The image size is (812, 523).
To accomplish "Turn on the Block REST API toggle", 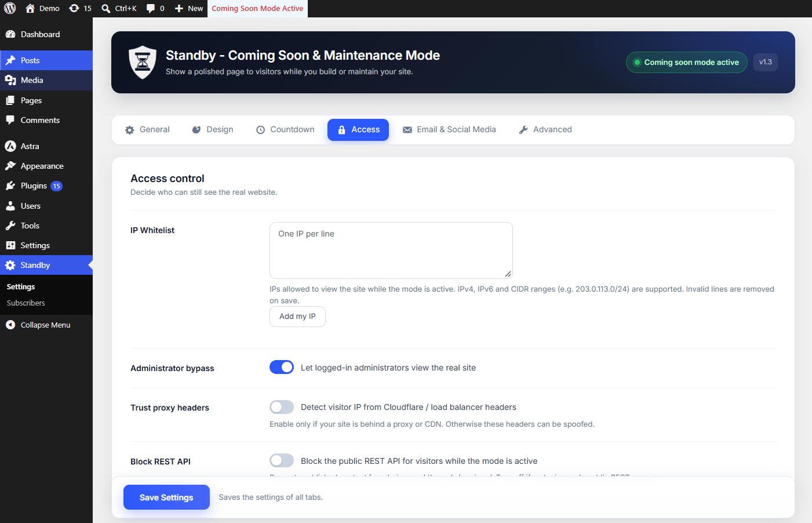I will click(282, 460).
